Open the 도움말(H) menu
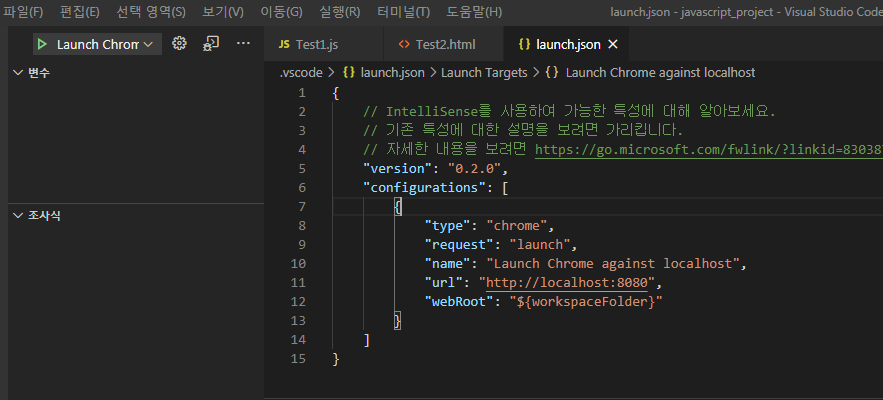The height and width of the screenshot is (400, 883). pyautogui.click(x=474, y=12)
